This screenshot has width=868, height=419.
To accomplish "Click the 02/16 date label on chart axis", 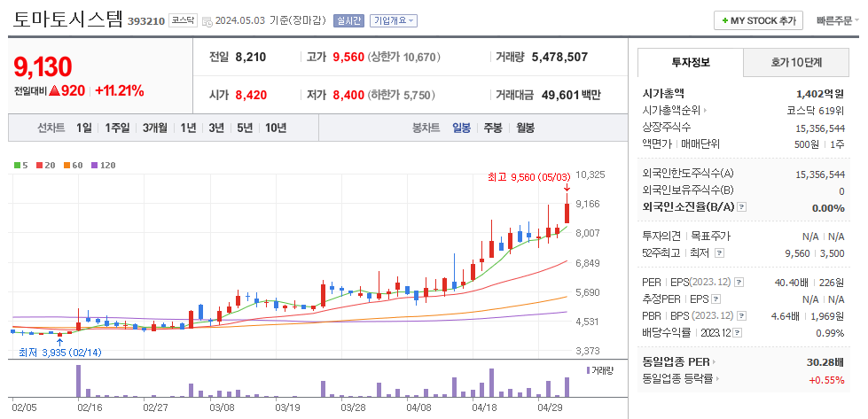I will pyautogui.click(x=90, y=407).
